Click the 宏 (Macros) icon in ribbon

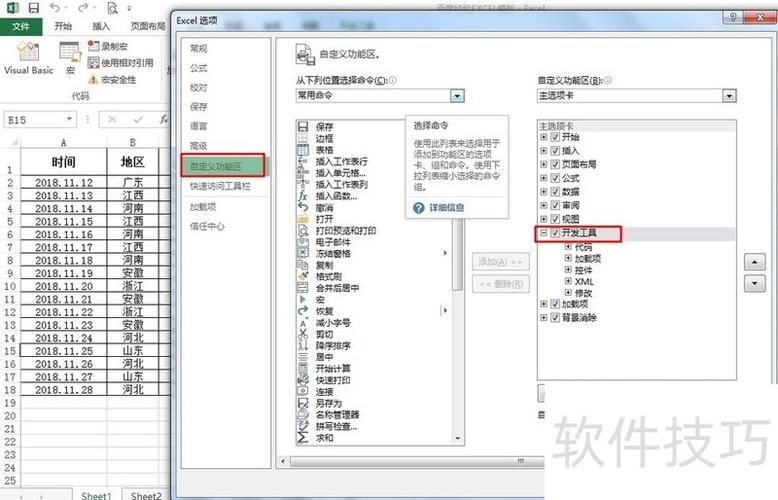[x=70, y=53]
